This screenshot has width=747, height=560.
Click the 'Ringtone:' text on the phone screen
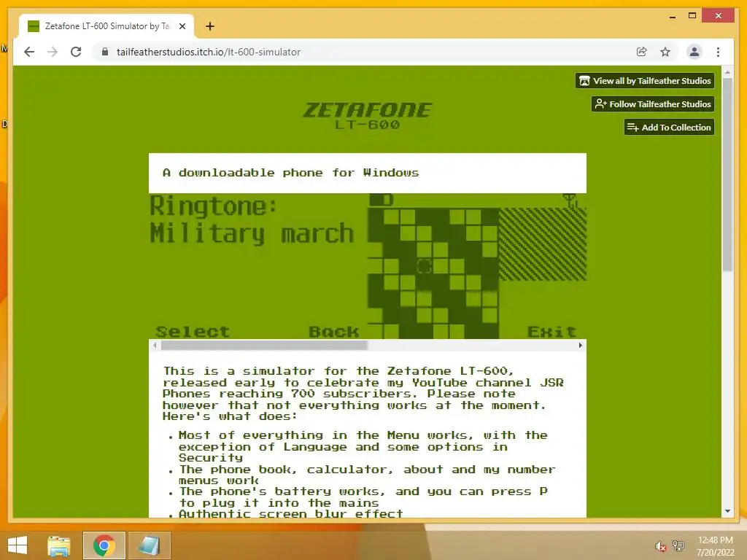[x=213, y=206]
